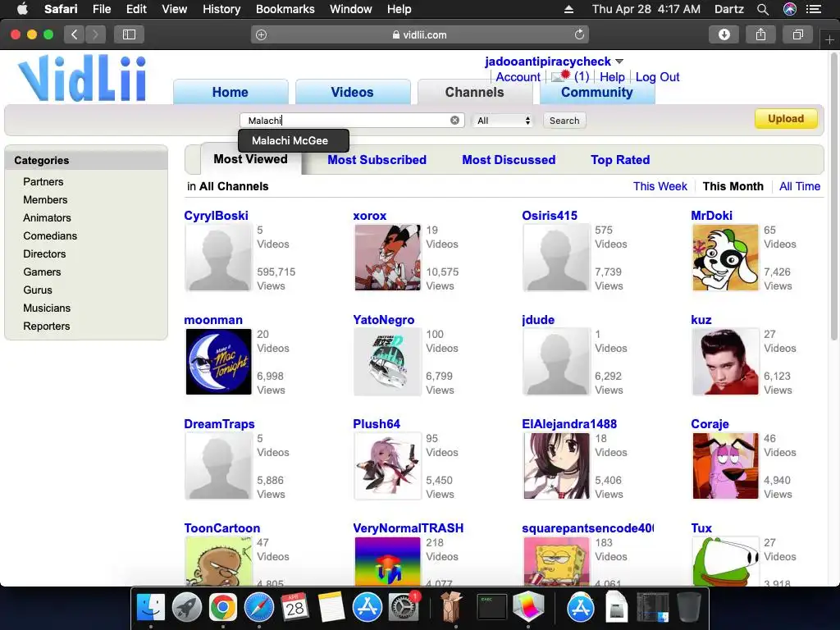
Task: Open the Musicians category
Action: pyautogui.click(x=47, y=308)
